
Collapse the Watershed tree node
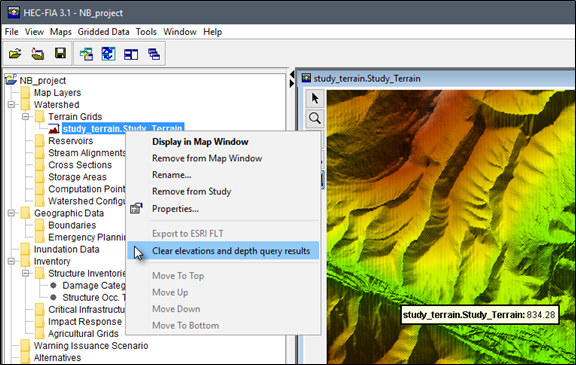click(x=11, y=105)
